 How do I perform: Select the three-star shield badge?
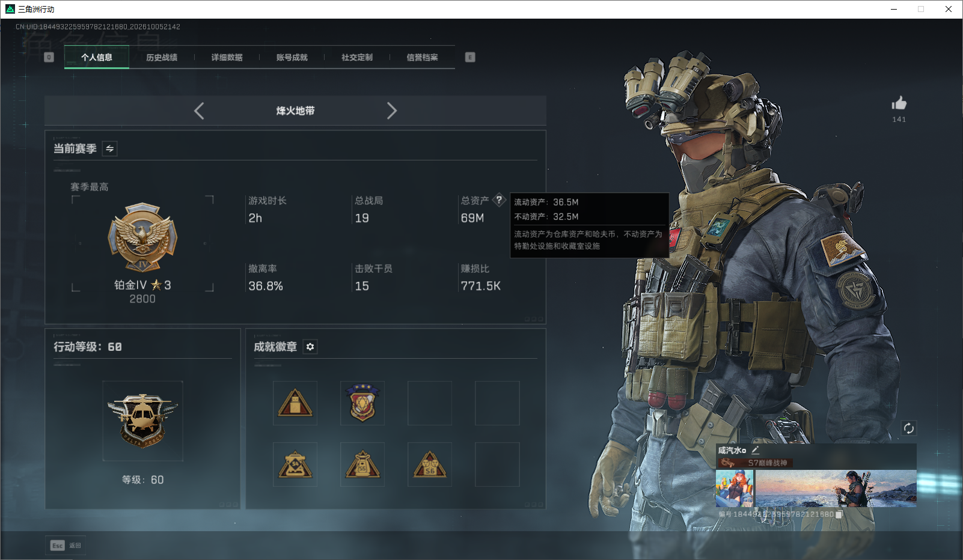[362, 403]
